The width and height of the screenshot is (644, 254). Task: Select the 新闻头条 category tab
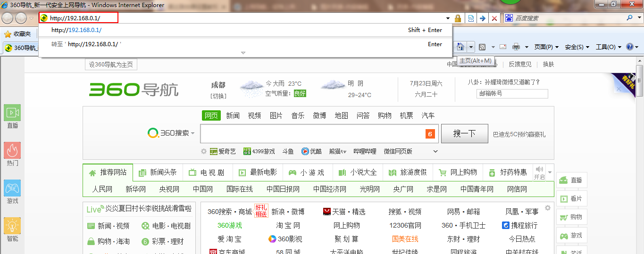158,172
